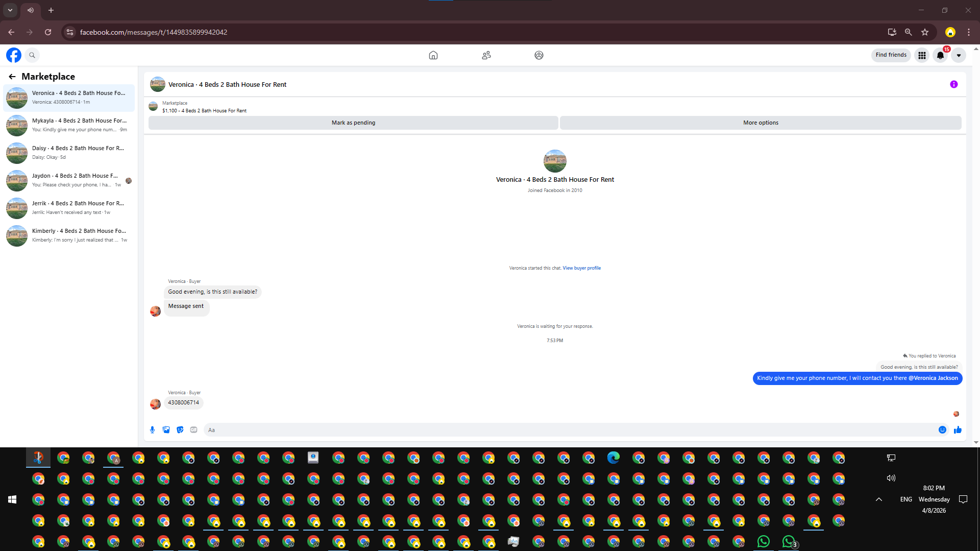Click the Find friends button
Screen dimensions: 980x551
(891, 55)
